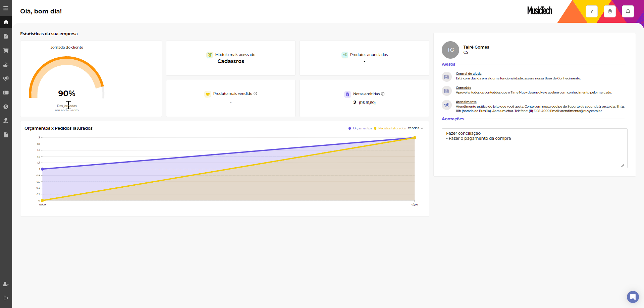Image resolution: width=644 pixels, height=308 pixels.
Task: Open the Central de ajuda link
Action: click(x=468, y=74)
